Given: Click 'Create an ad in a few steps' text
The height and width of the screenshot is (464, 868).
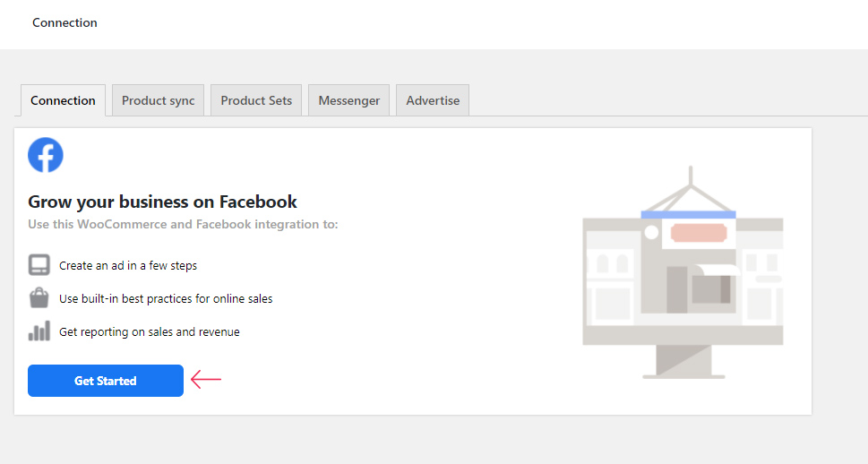Looking at the screenshot, I should pyautogui.click(x=128, y=266).
